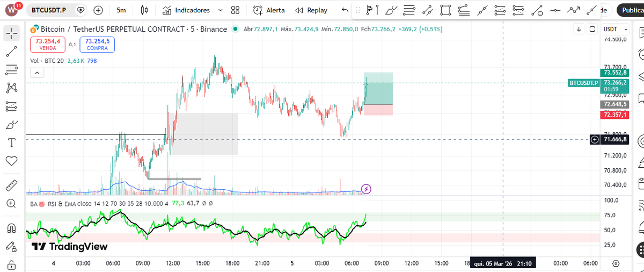
Task: Toggle the fullscreen chart frame icon
Action: (x=592, y=29)
